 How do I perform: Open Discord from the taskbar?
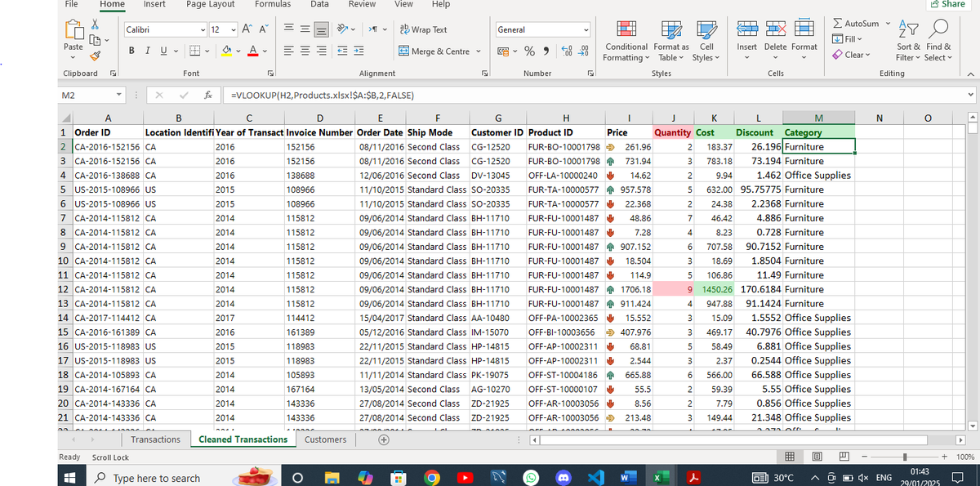[x=562, y=478]
